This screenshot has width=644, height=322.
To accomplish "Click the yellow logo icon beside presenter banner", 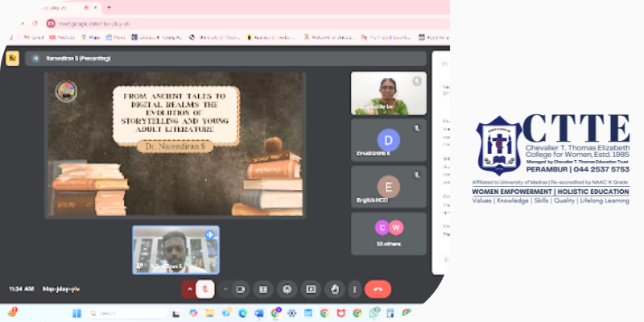I will tap(12, 58).
